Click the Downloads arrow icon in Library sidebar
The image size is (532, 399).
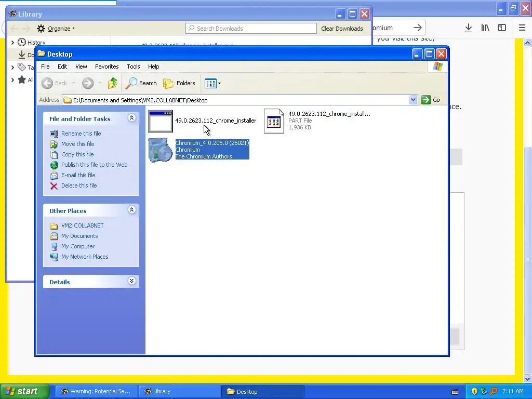(22, 54)
